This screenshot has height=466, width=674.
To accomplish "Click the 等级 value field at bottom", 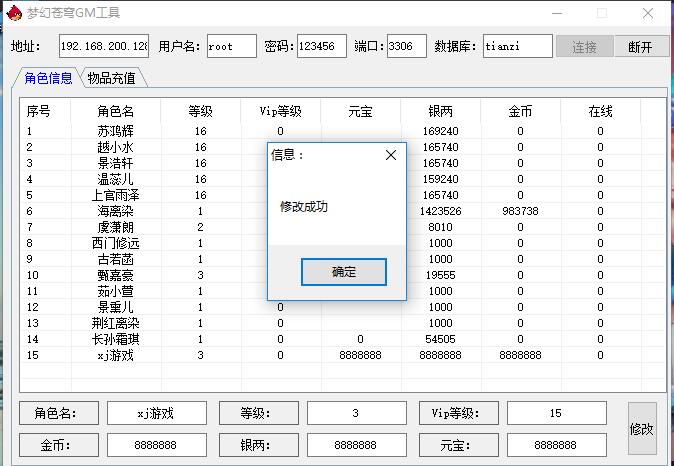I will pyautogui.click(x=356, y=413).
